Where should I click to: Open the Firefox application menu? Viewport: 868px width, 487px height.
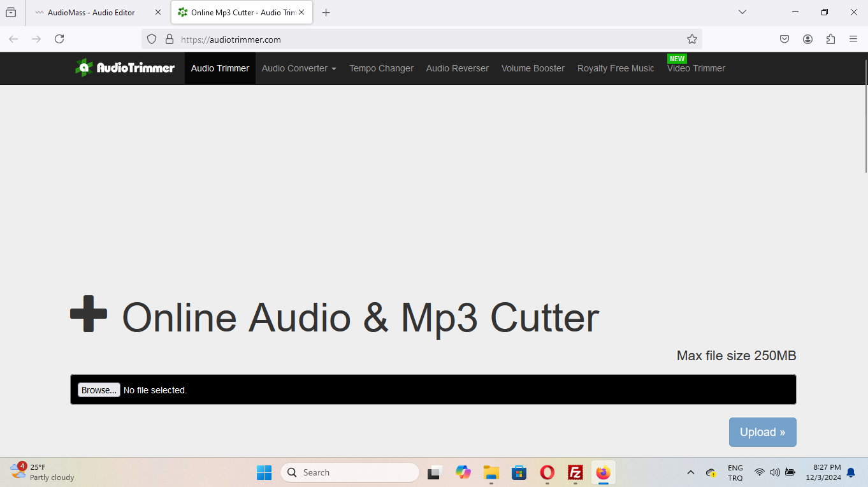853,39
